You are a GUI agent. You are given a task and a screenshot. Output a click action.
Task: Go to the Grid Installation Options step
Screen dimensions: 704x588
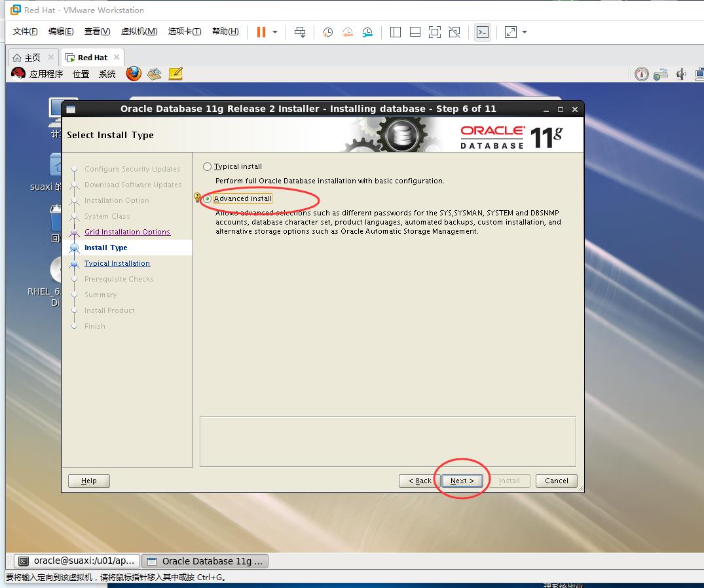click(128, 232)
